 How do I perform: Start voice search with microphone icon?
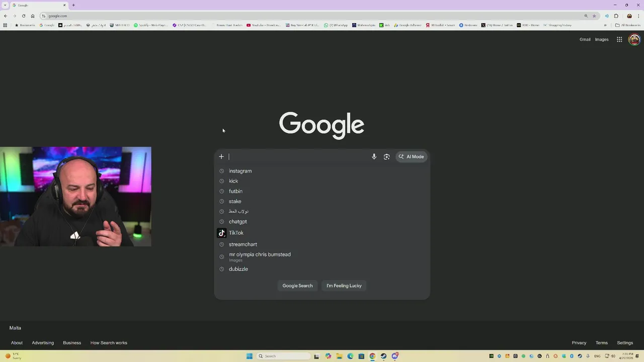point(374,156)
